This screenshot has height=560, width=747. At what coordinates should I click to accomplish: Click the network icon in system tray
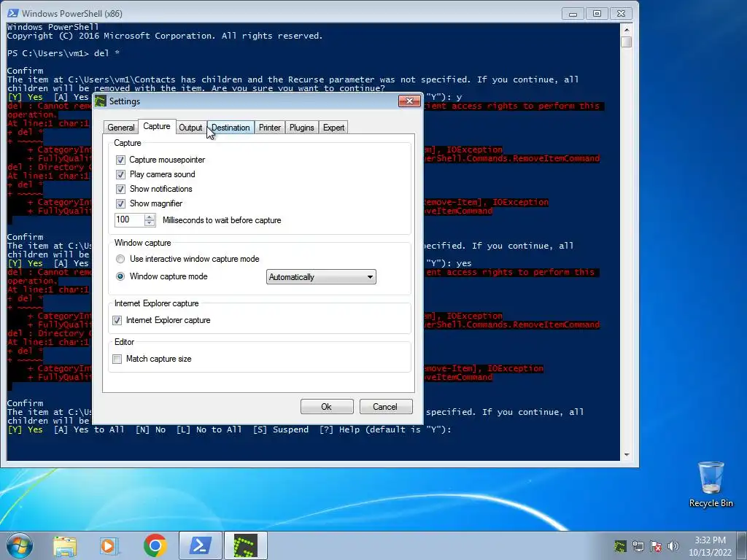click(x=638, y=546)
